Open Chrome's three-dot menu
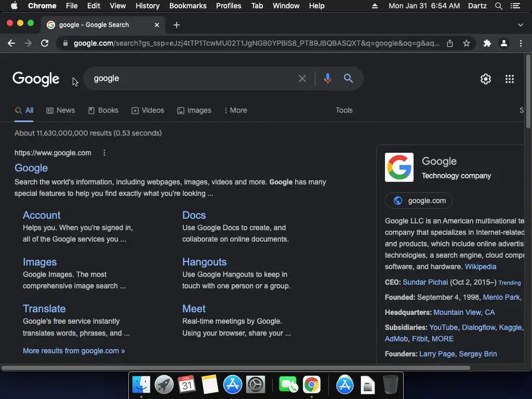This screenshot has width=532, height=399. pos(521,43)
